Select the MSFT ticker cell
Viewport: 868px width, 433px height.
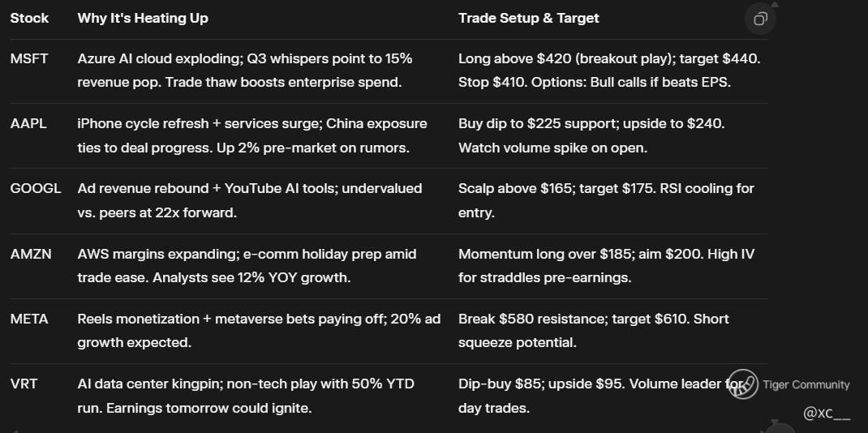[29, 58]
